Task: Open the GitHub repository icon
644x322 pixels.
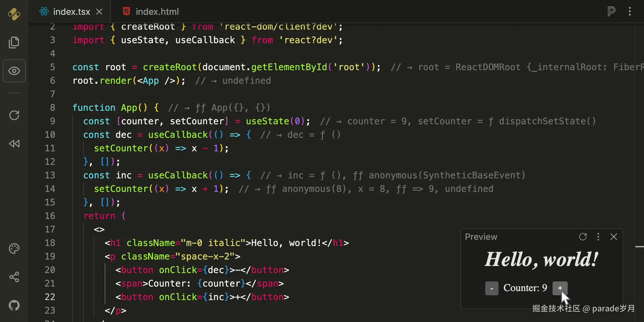Action: click(14, 305)
